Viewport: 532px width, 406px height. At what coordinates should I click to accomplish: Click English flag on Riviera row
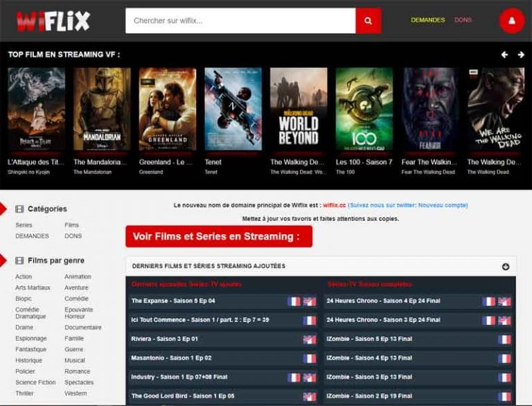tap(310, 339)
